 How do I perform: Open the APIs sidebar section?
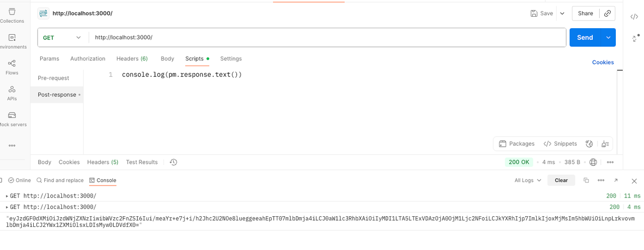[12, 93]
